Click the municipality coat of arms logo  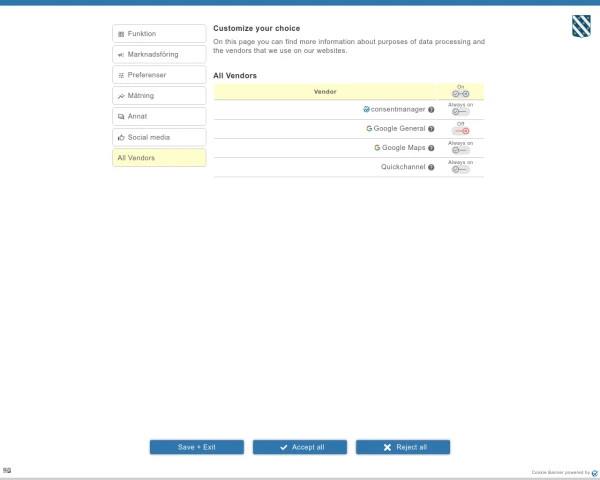[581, 26]
